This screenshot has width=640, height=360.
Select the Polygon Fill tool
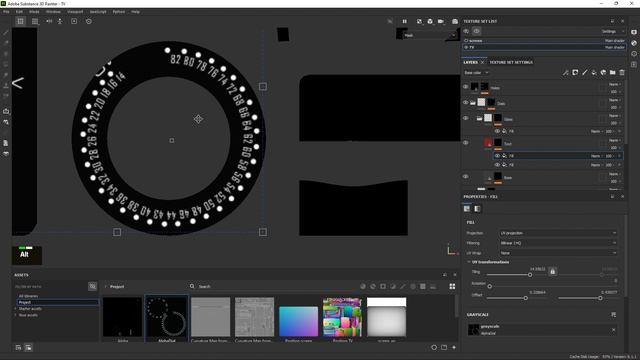pos(6,64)
